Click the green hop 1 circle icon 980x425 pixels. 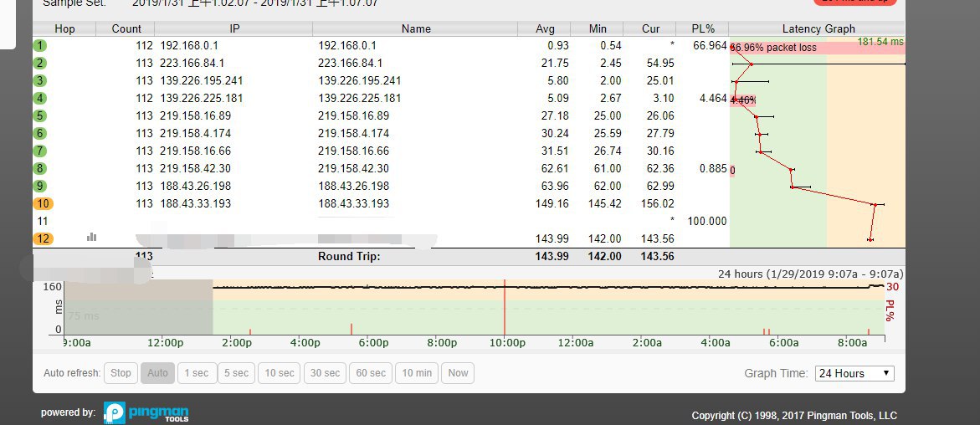(40, 45)
